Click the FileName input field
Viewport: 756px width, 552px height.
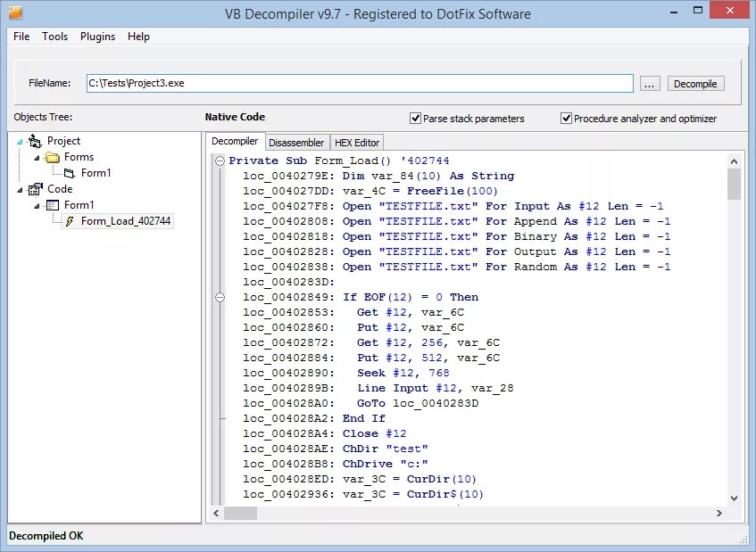pos(360,83)
